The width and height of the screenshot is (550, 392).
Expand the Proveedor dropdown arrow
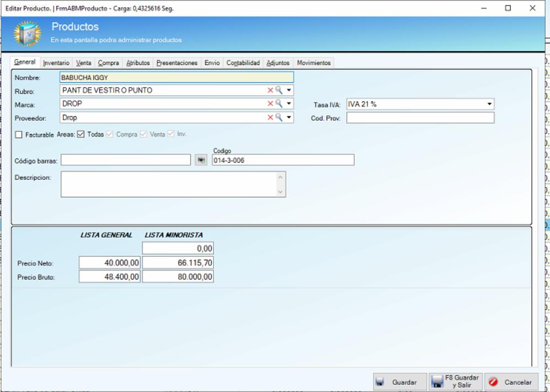[x=289, y=117]
